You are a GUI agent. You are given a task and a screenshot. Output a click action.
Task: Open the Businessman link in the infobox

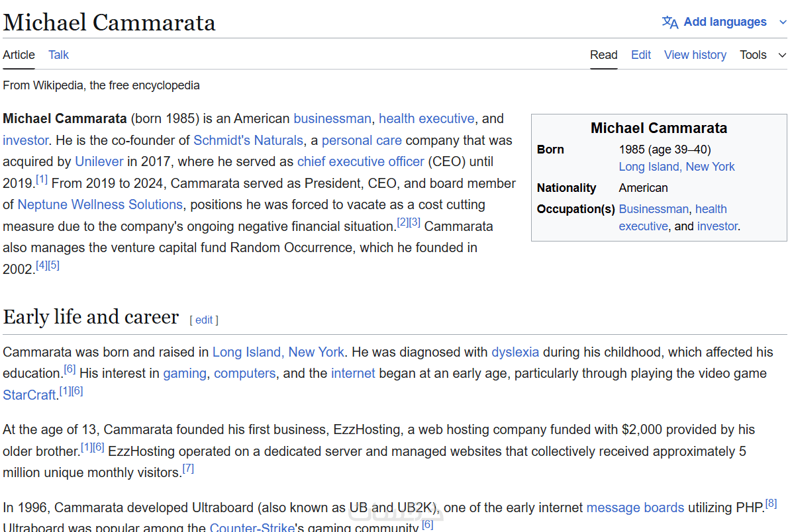pos(654,209)
